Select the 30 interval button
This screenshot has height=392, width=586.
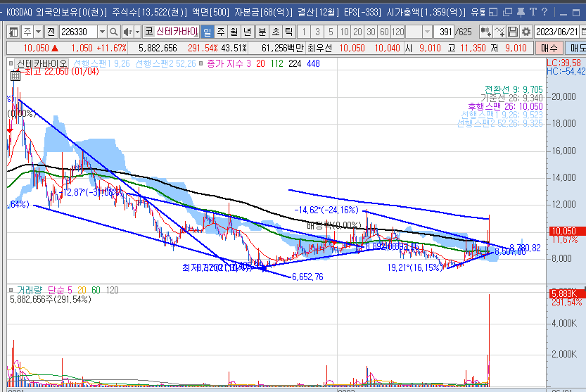tap(371, 32)
